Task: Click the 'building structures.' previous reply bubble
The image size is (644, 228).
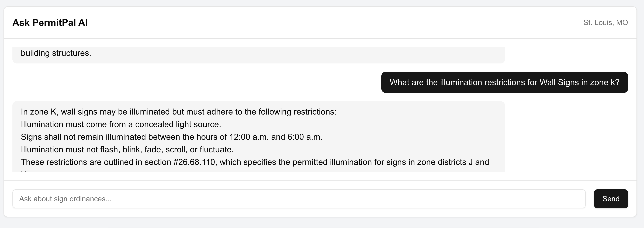Action: pyautogui.click(x=56, y=53)
